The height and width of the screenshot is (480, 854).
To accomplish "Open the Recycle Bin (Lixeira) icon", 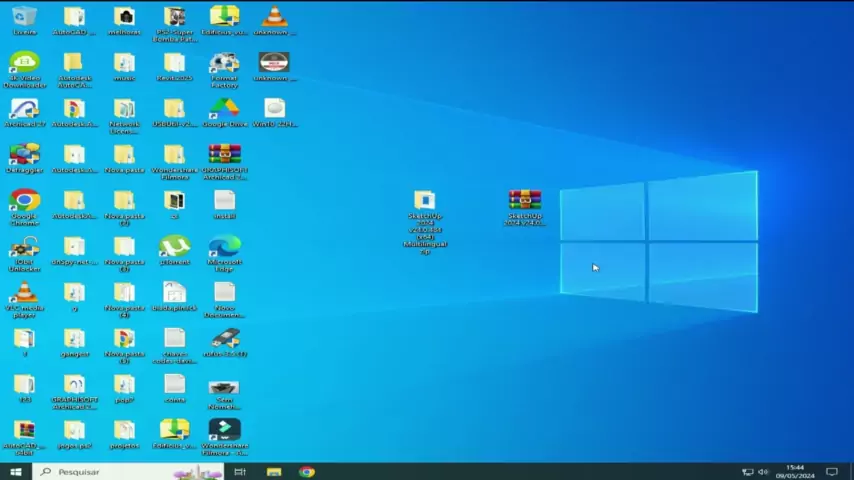I will point(24,17).
